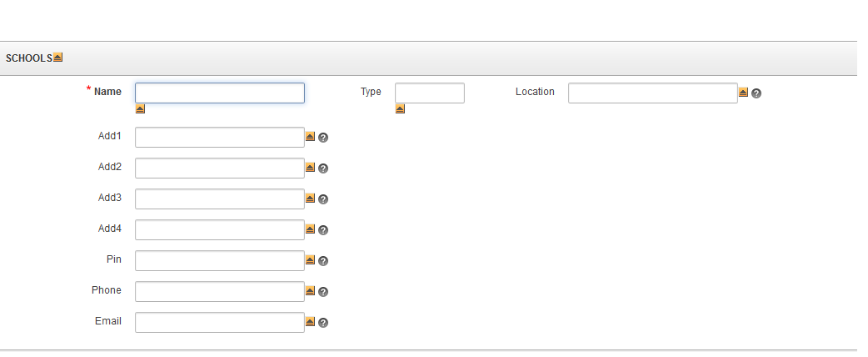Open help for the Phone field
Image resolution: width=868 pixels, height=357 pixels.
[323, 292]
